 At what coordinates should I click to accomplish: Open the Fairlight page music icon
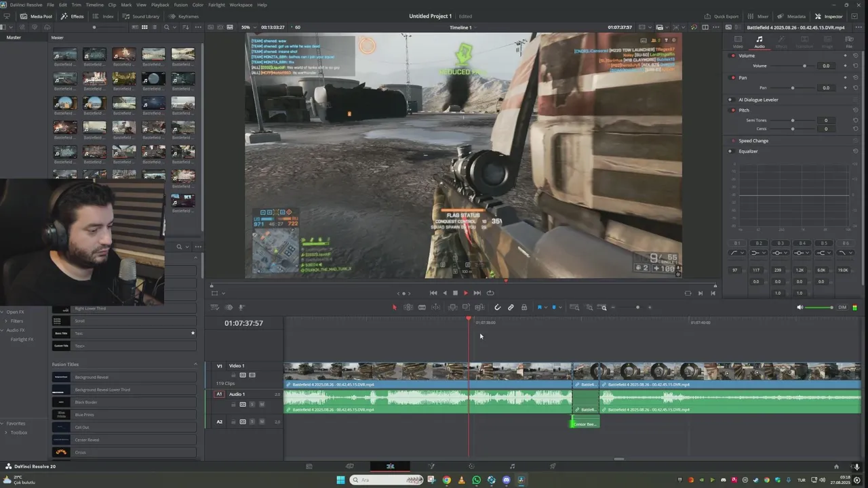coord(512,466)
